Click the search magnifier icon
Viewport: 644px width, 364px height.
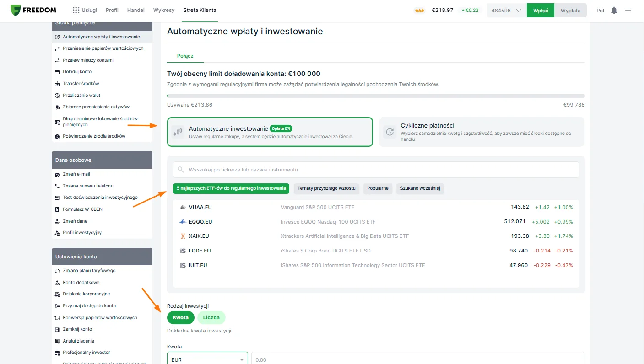[181, 170]
